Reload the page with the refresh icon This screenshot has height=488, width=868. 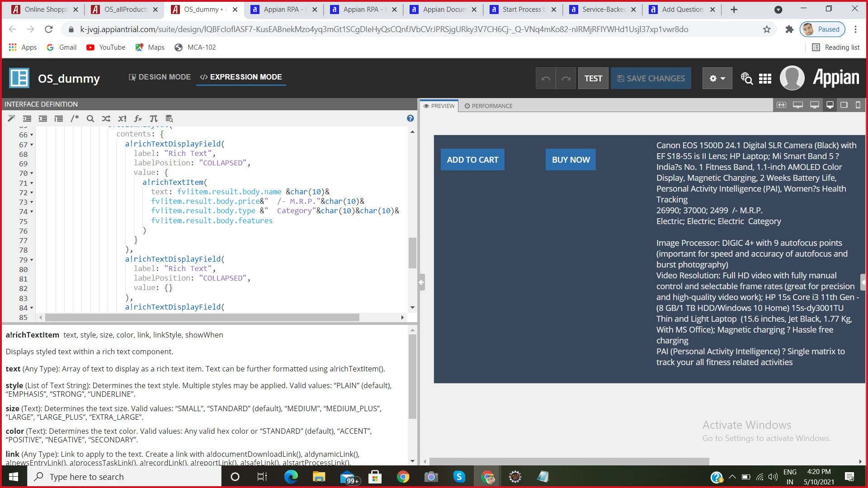click(x=49, y=29)
